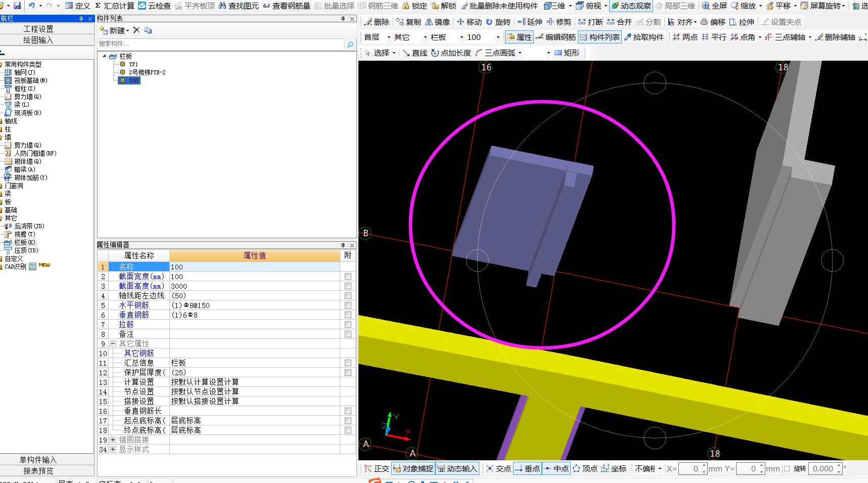Image resolution: width=868 pixels, height=483 pixels.
Task: Select 后浇带(JD) in navigation tree
Action: click(x=29, y=226)
